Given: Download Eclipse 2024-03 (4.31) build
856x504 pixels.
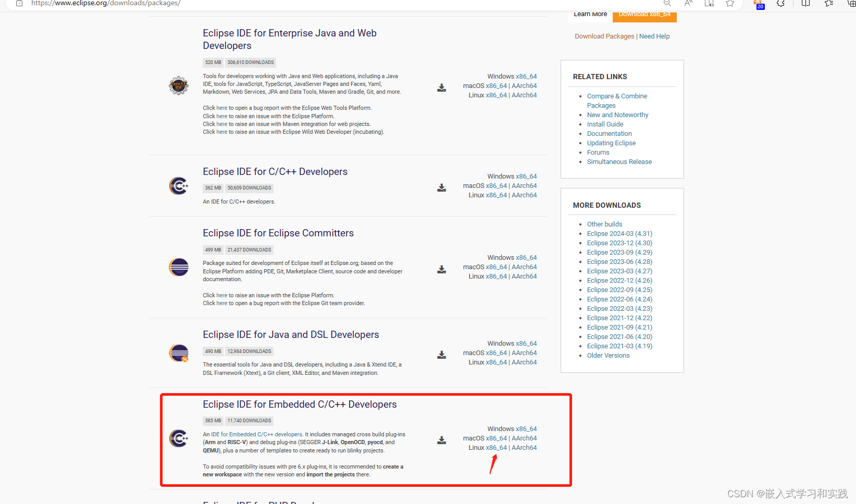Looking at the screenshot, I should (619, 233).
